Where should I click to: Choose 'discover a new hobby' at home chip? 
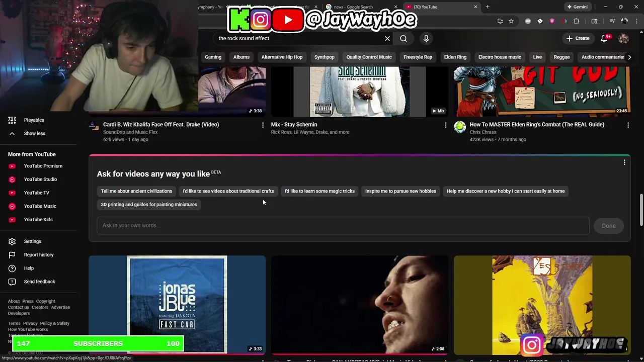[506, 191]
